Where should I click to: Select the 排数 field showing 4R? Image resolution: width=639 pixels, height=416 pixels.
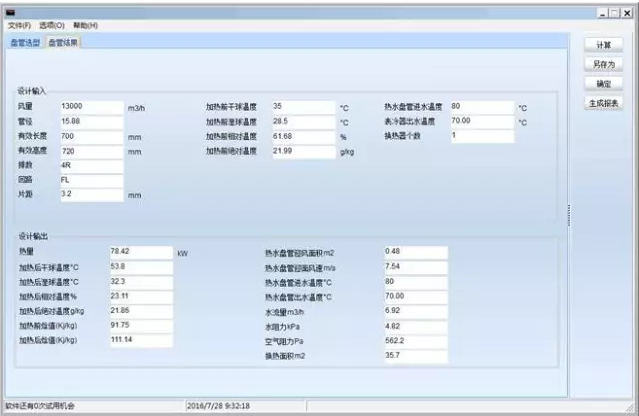point(90,165)
